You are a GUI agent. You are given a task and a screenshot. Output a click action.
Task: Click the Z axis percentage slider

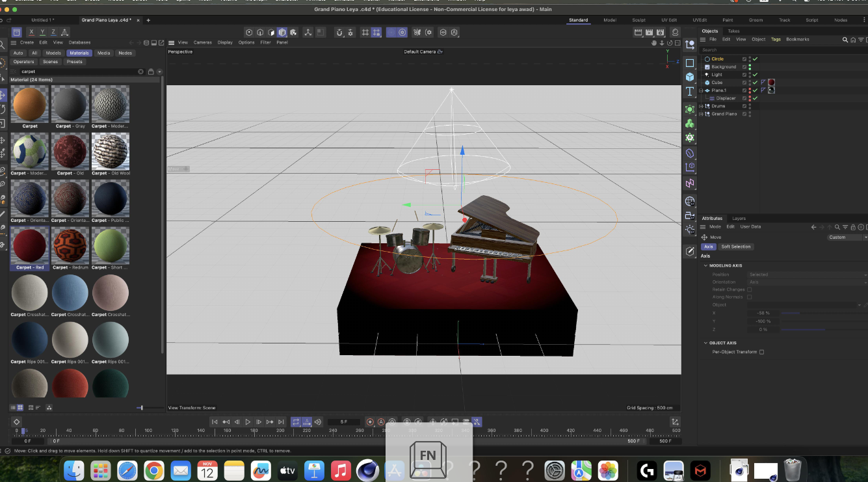tap(824, 329)
